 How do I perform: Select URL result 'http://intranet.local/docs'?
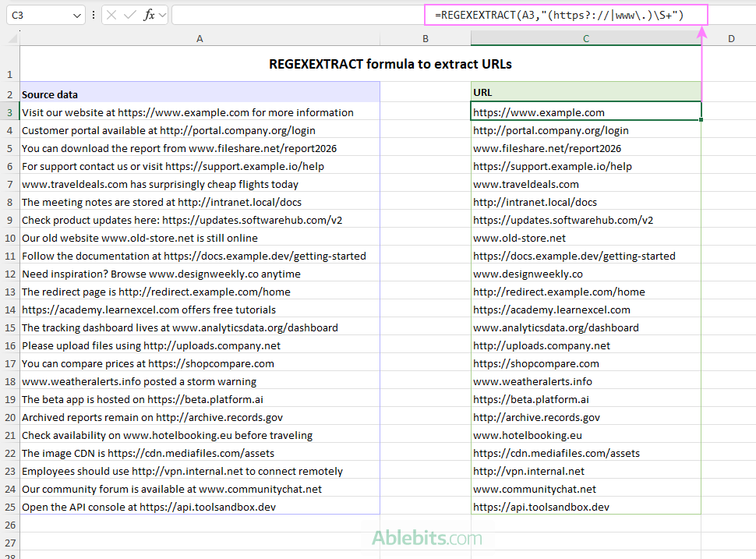(586, 202)
